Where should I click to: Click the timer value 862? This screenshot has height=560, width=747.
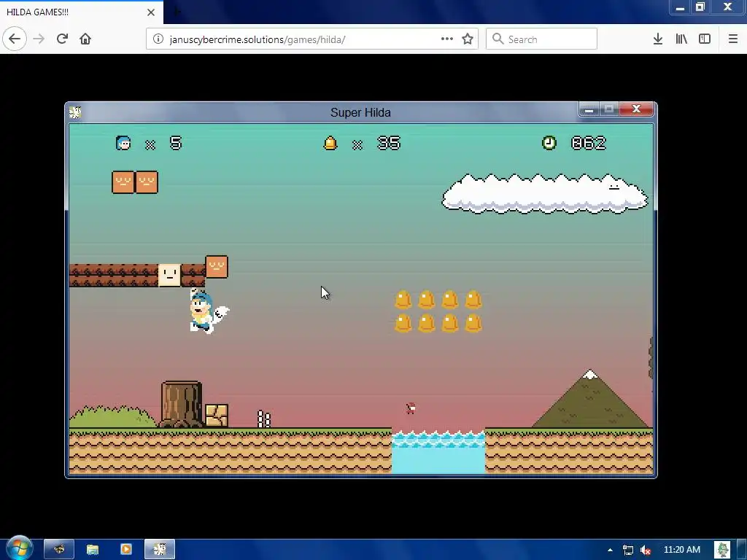(x=589, y=143)
